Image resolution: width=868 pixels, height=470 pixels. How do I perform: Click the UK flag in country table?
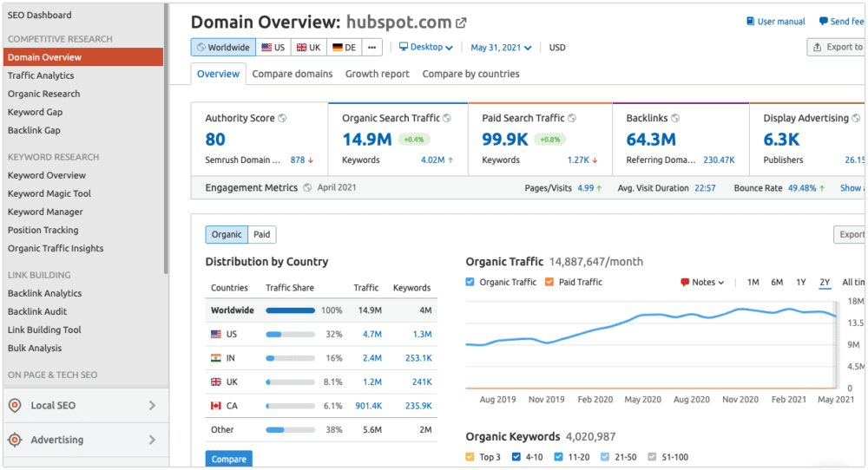coord(216,382)
